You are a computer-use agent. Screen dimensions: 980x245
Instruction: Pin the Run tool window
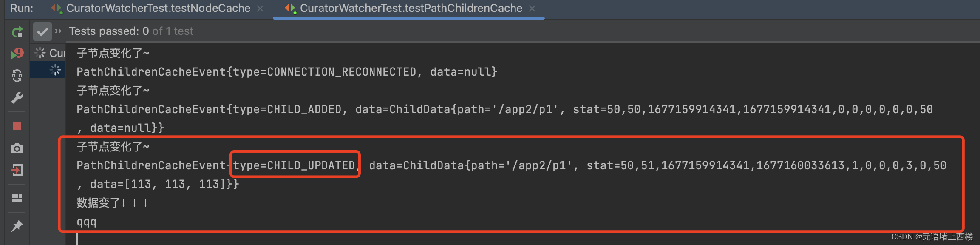tap(17, 226)
